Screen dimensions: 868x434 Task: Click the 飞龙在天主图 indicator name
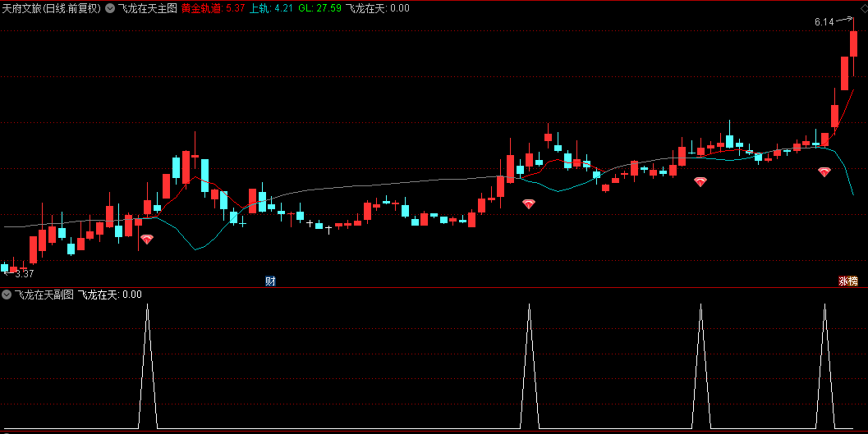click(147, 8)
